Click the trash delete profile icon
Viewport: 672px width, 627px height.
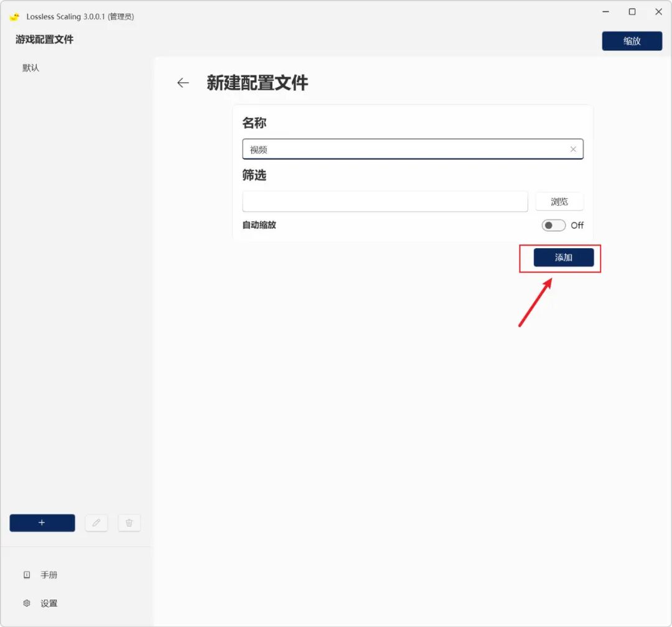pyautogui.click(x=129, y=522)
